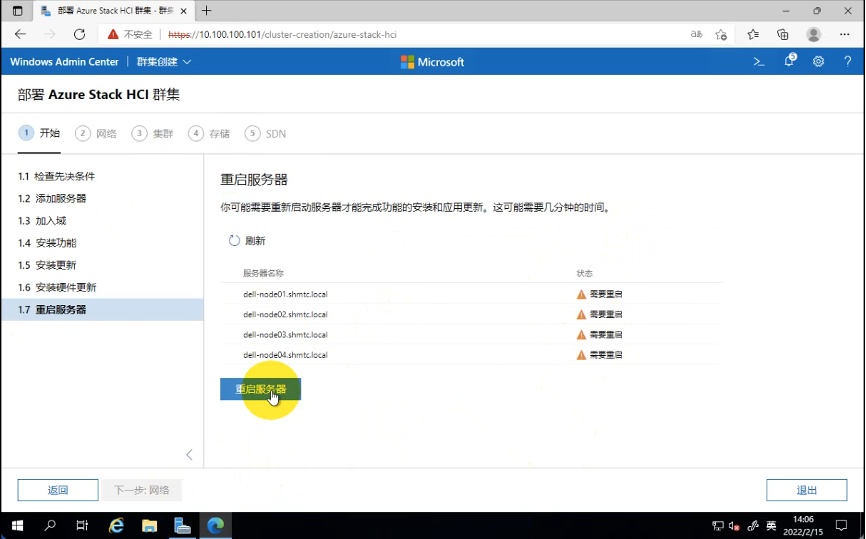Open File Explorer from the taskbar

coord(149,525)
